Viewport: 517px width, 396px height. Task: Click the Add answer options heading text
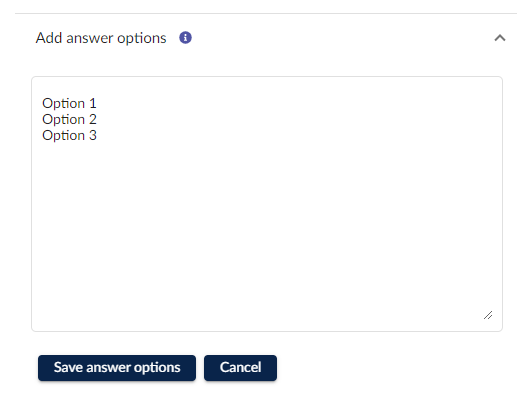point(101,38)
